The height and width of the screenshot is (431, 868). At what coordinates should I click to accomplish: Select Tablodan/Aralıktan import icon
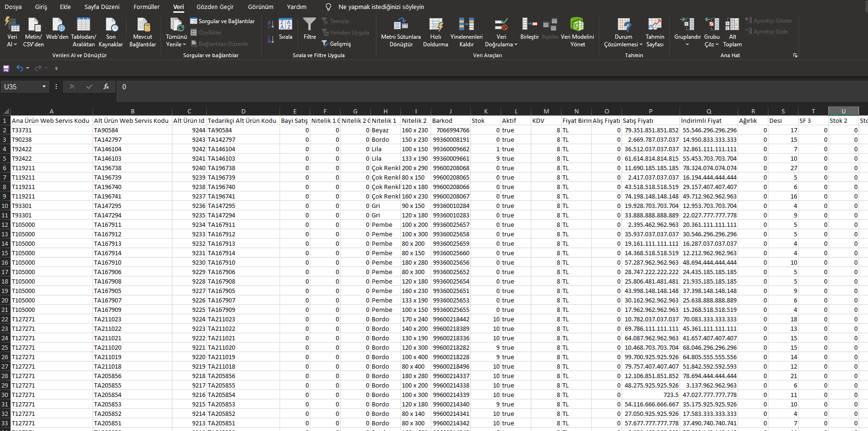point(84,32)
